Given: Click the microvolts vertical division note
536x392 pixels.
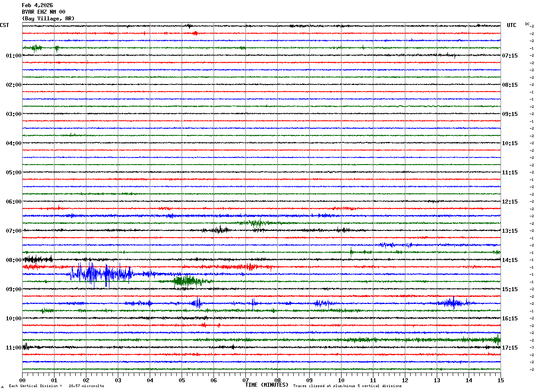Looking at the screenshot, I should 56,386.
